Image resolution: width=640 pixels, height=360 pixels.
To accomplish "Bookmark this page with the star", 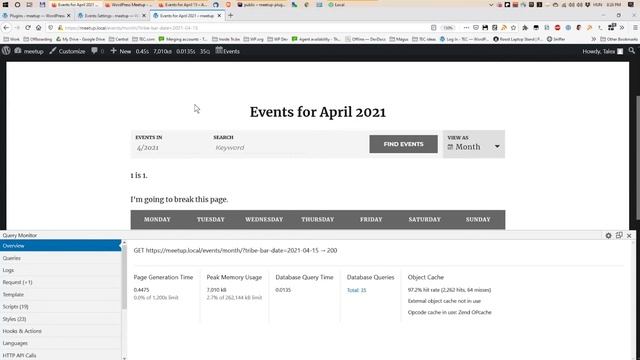I will click(x=513, y=28).
